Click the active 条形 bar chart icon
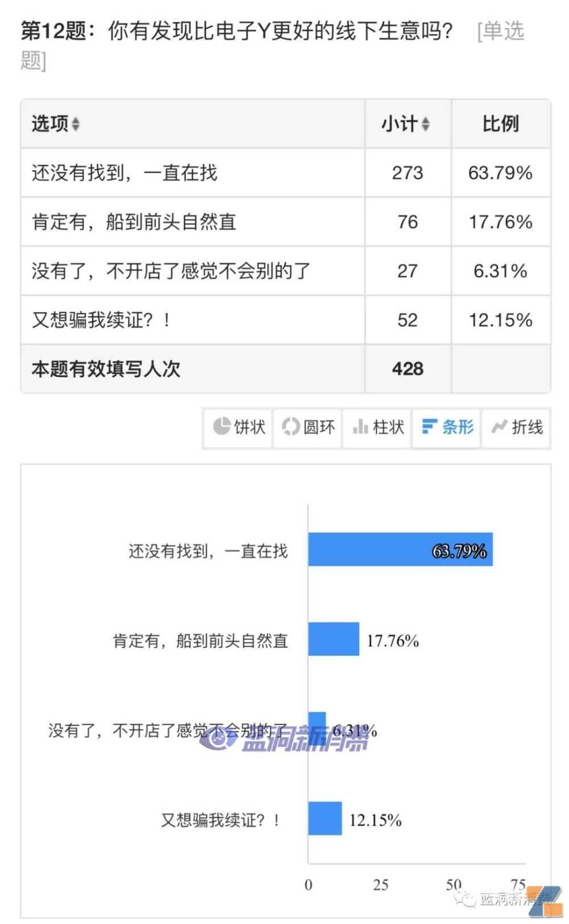This screenshot has height=924, width=569. coord(446,428)
